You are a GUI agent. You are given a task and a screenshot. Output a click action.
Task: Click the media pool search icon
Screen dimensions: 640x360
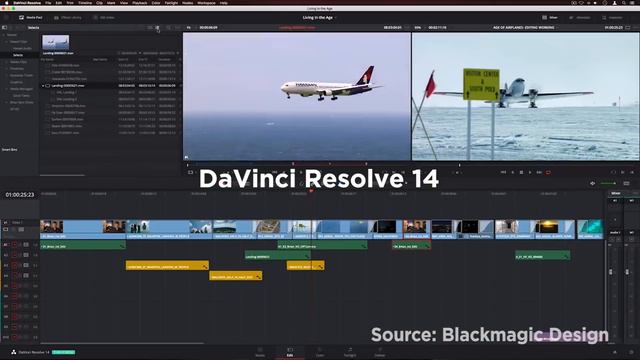pos(168,27)
